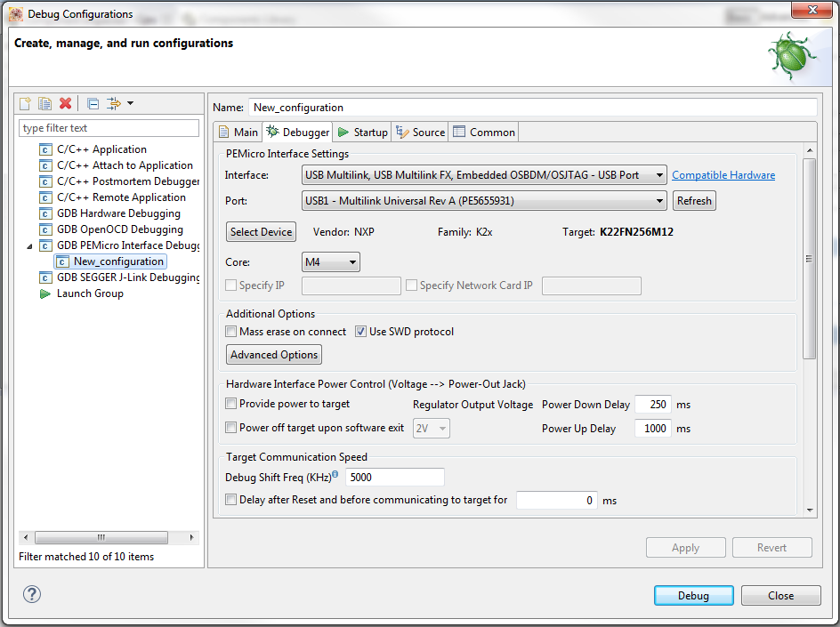840x627 pixels.
Task: Toggle the Use SWD protocol checkbox
Action: point(361,332)
